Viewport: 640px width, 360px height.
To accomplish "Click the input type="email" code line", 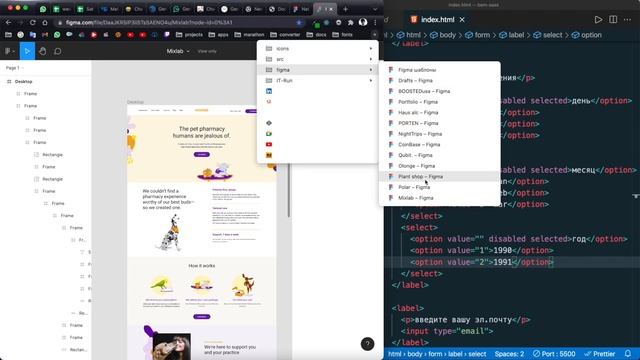I will point(447,331).
